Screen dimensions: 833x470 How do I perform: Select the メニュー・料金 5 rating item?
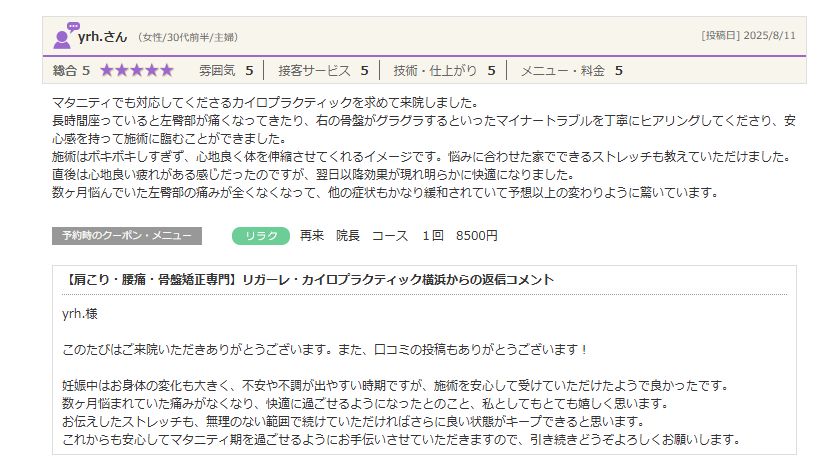pyautogui.click(x=571, y=70)
